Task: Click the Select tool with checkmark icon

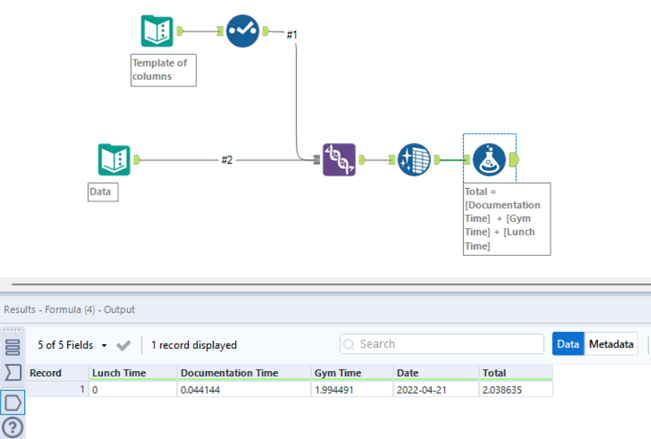Action: tap(242, 31)
